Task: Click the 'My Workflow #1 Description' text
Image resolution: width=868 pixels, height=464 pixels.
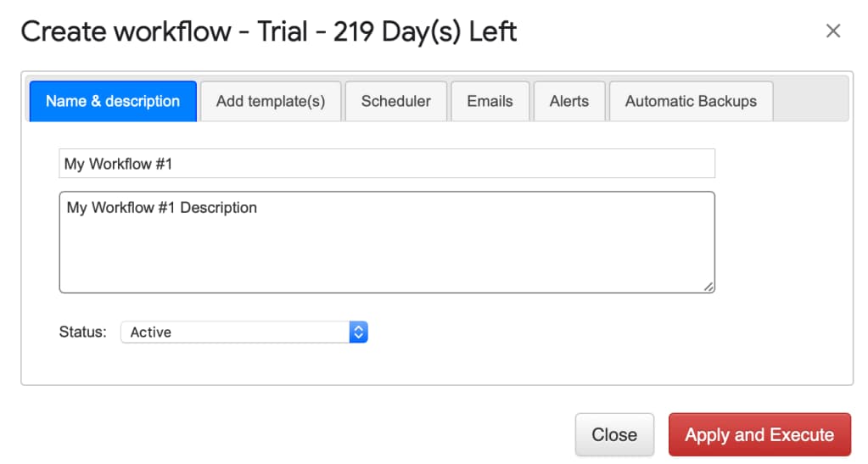Action: 162,207
